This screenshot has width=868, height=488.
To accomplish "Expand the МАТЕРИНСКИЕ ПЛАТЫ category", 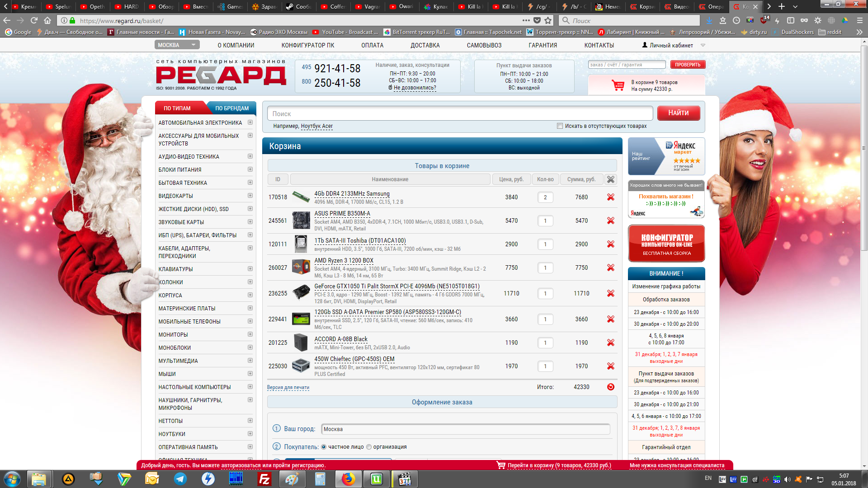I will click(x=250, y=308).
